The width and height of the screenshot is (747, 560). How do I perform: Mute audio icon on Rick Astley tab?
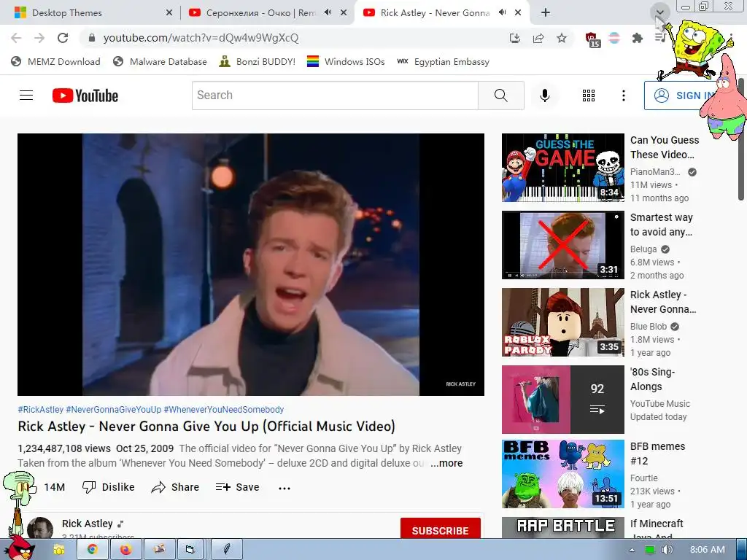502,12
